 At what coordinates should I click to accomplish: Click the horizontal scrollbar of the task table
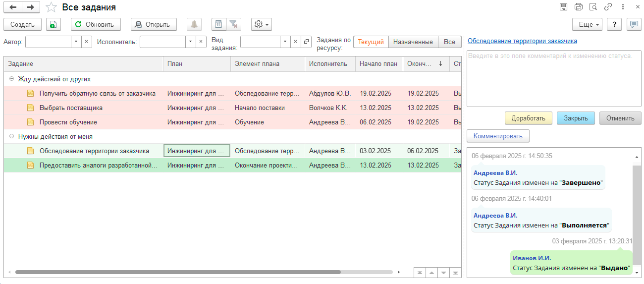[178, 272]
